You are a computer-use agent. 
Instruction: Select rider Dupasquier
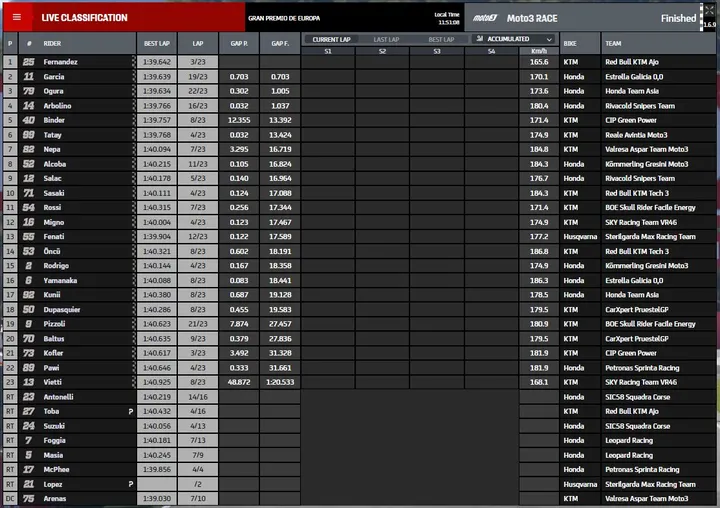[x=62, y=310]
